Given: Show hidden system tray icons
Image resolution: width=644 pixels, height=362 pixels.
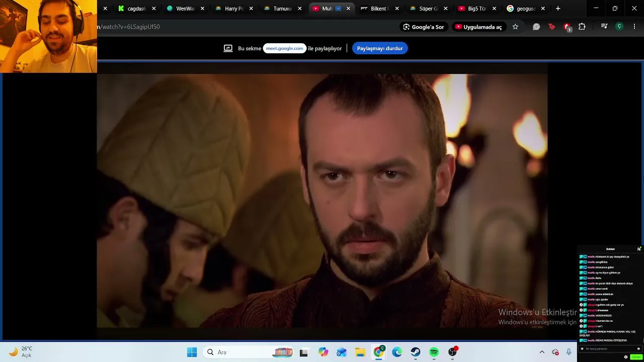Looking at the screenshot, I should point(542,352).
